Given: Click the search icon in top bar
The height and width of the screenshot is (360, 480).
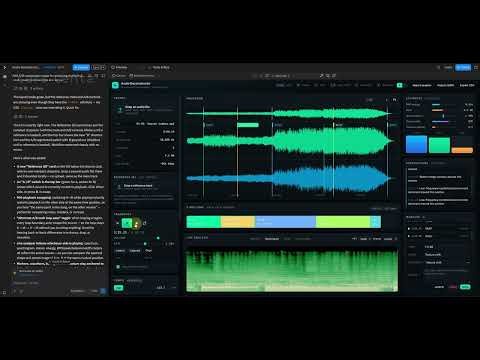Looking at the screenshot, I should tap(438, 67).
